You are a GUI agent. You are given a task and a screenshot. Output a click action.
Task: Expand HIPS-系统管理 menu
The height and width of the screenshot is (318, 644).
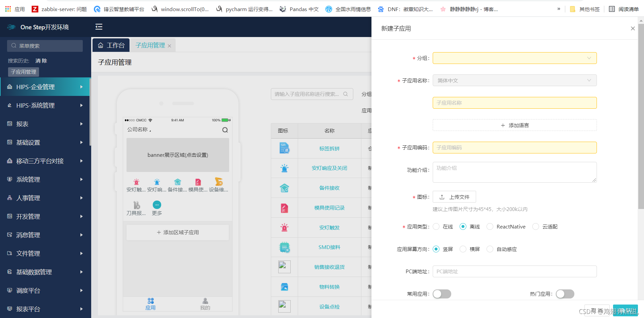[45, 105]
